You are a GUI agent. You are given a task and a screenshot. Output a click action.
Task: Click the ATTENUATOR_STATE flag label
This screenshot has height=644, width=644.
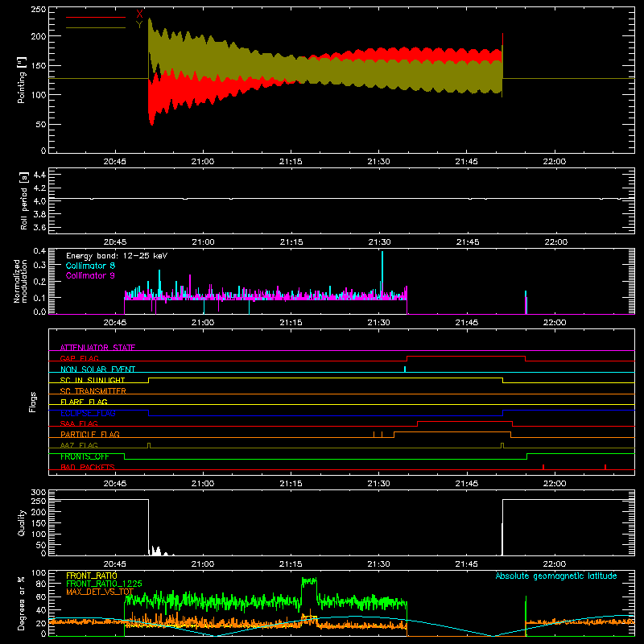point(97,348)
